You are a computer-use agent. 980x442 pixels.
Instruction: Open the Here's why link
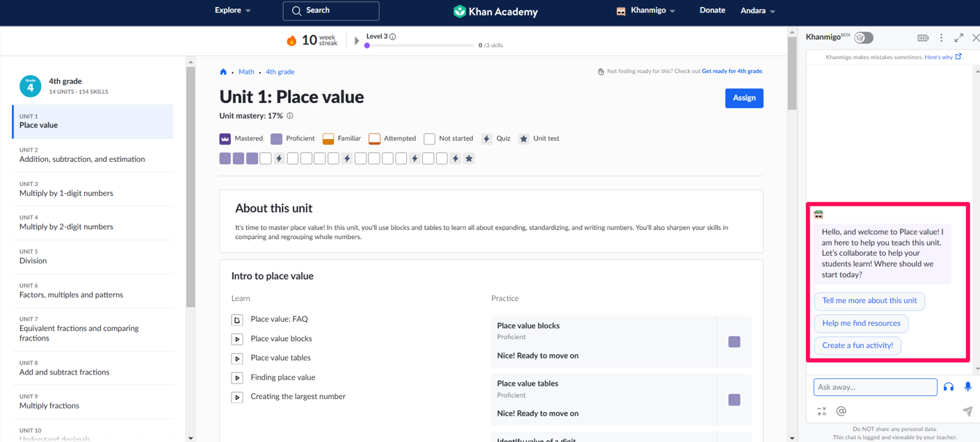943,57
